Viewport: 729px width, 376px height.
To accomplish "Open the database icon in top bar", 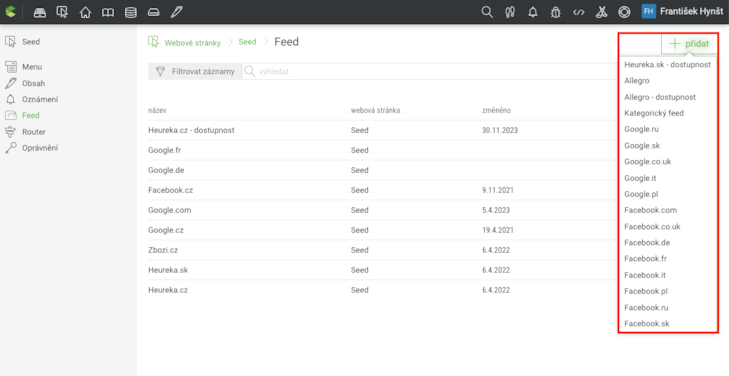I will 131,12.
